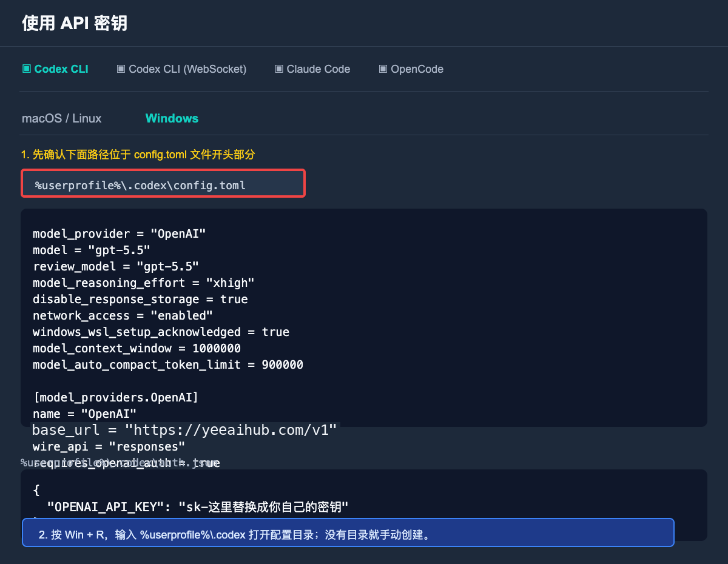
Task: Click the step 2 Win + R instruction
Action: coord(348,532)
